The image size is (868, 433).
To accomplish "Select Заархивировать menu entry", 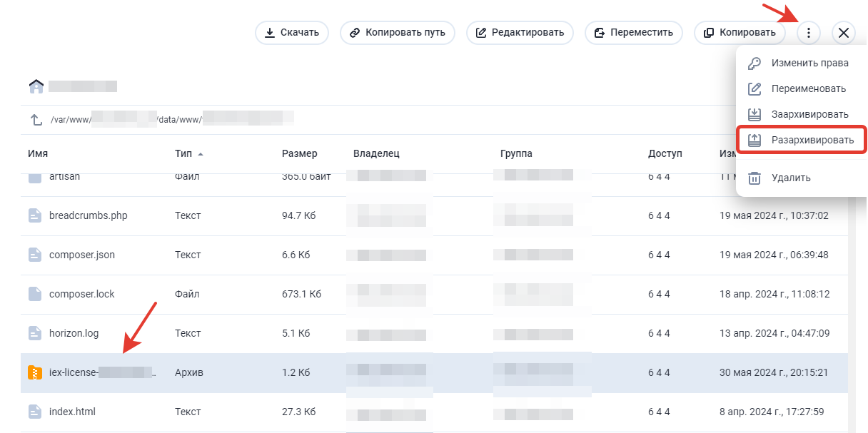I will (x=809, y=115).
